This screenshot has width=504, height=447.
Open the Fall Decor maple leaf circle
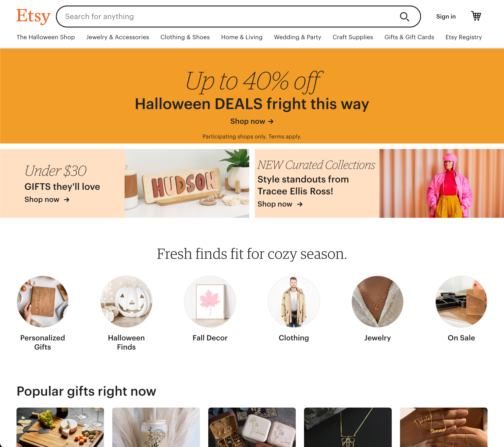click(x=210, y=301)
